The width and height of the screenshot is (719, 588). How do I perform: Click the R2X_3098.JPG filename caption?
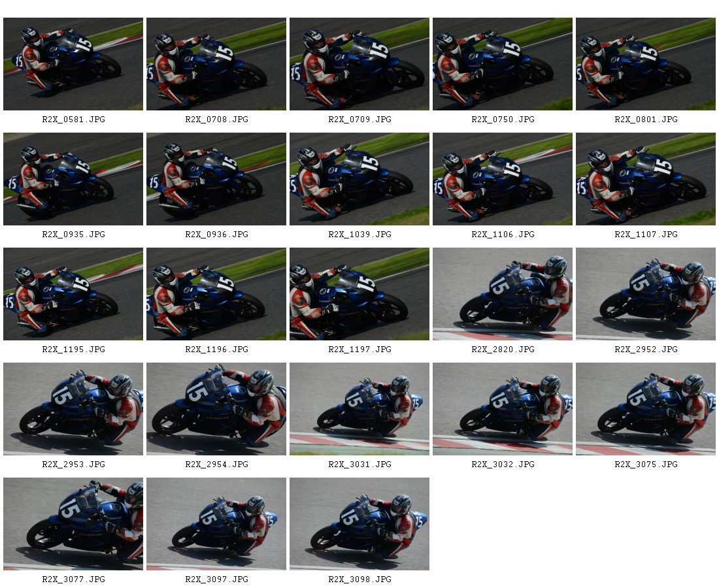(x=359, y=580)
